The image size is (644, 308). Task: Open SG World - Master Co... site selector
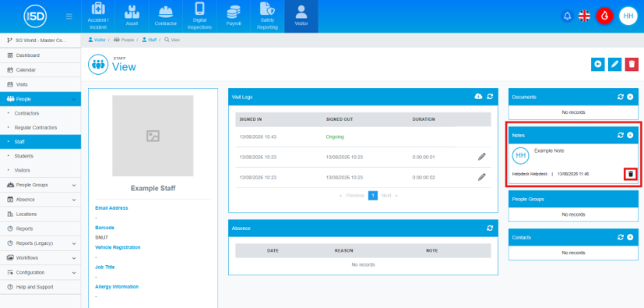click(40, 41)
